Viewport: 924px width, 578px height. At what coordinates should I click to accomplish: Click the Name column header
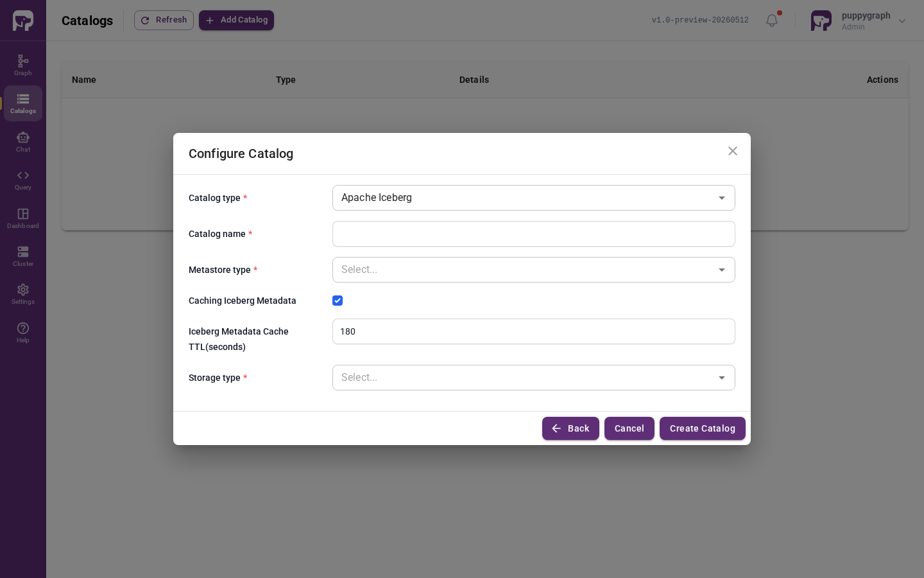(x=84, y=80)
